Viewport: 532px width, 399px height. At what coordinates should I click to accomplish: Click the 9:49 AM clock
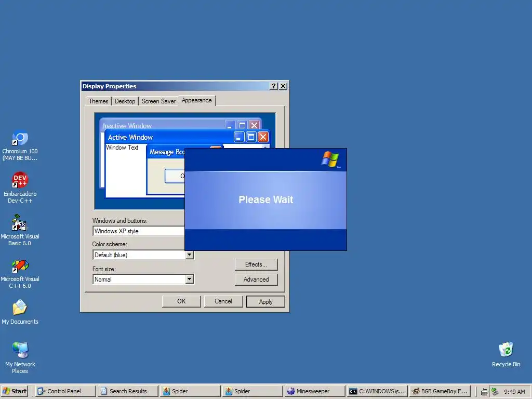tap(514, 392)
